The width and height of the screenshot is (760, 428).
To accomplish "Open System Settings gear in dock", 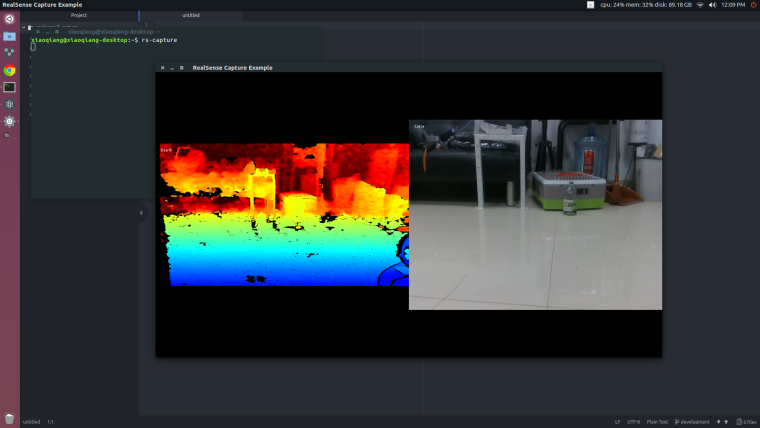I will click(x=9, y=121).
